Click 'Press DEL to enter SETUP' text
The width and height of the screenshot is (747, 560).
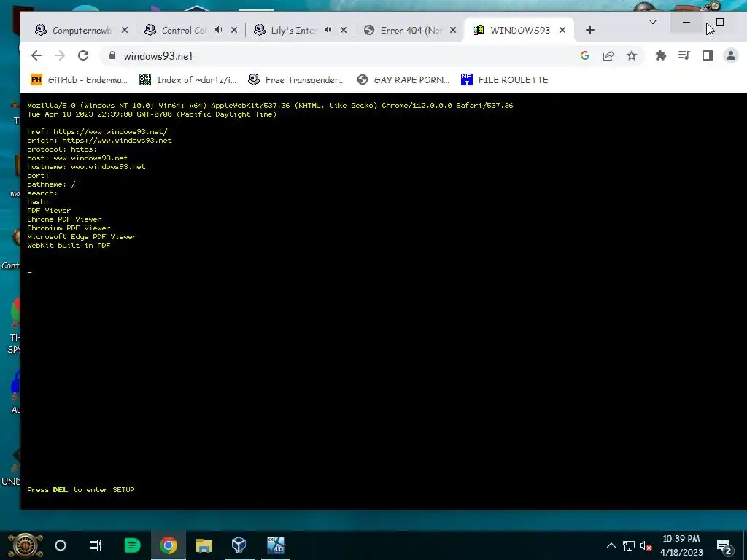tap(81, 489)
